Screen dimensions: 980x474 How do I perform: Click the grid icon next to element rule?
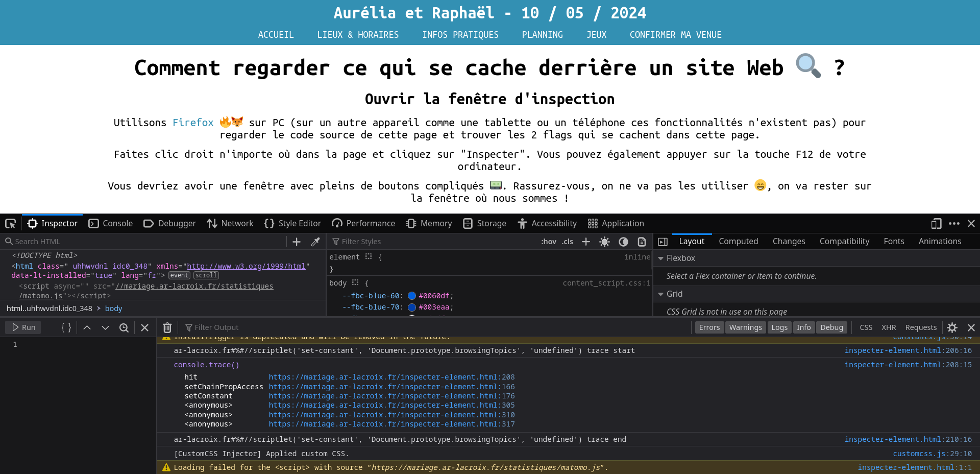369,256
